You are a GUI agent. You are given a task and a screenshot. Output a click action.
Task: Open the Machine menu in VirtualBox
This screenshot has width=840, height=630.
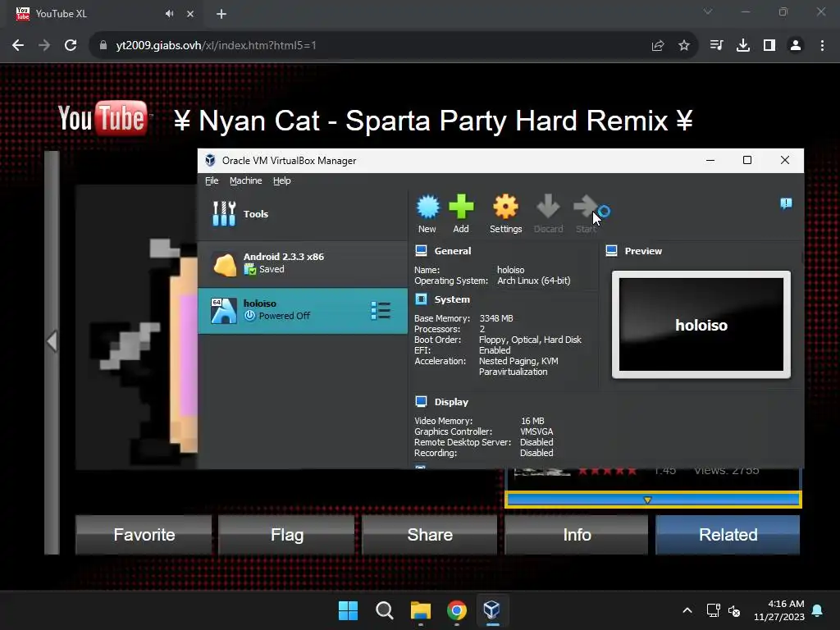(246, 180)
